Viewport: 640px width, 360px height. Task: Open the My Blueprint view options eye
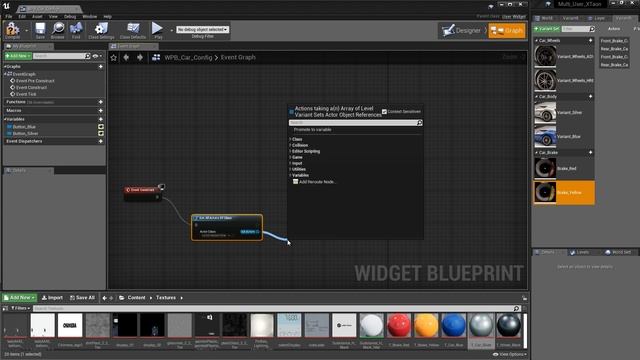pos(97,56)
